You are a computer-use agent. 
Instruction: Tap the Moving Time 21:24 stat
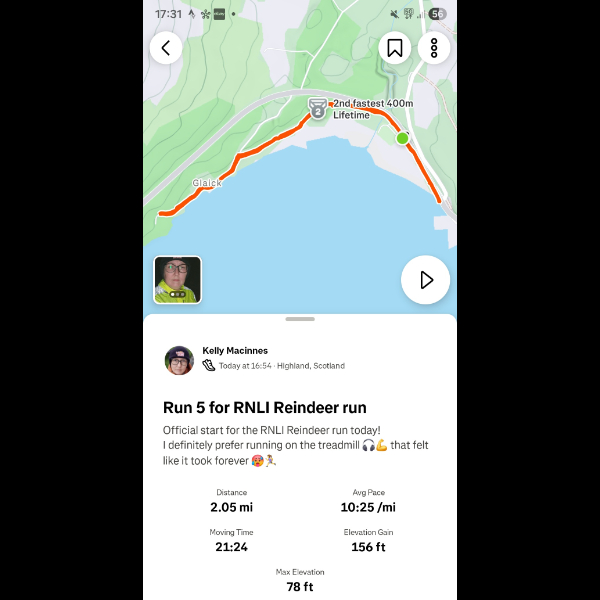(232, 541)
